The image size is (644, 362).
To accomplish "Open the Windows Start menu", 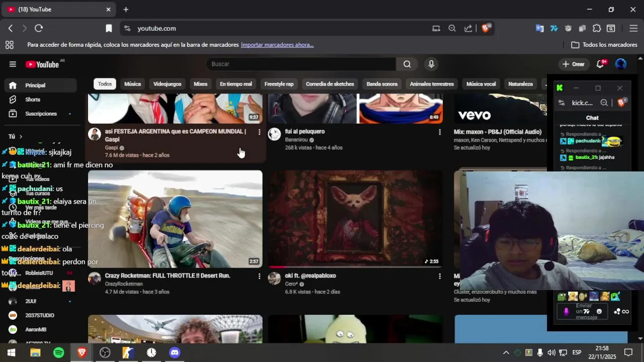I will 11,352.
